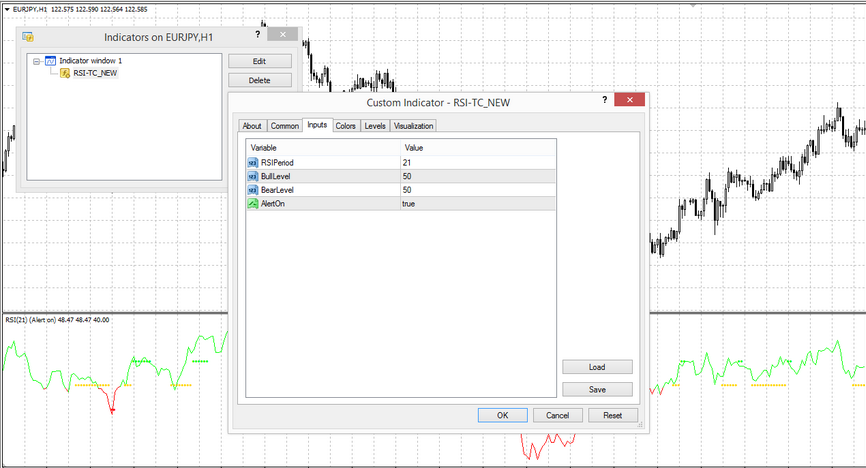Click the RSIPeriod variable icon
This screenshot has height=468, width=866.
click(x=252, y=162)
